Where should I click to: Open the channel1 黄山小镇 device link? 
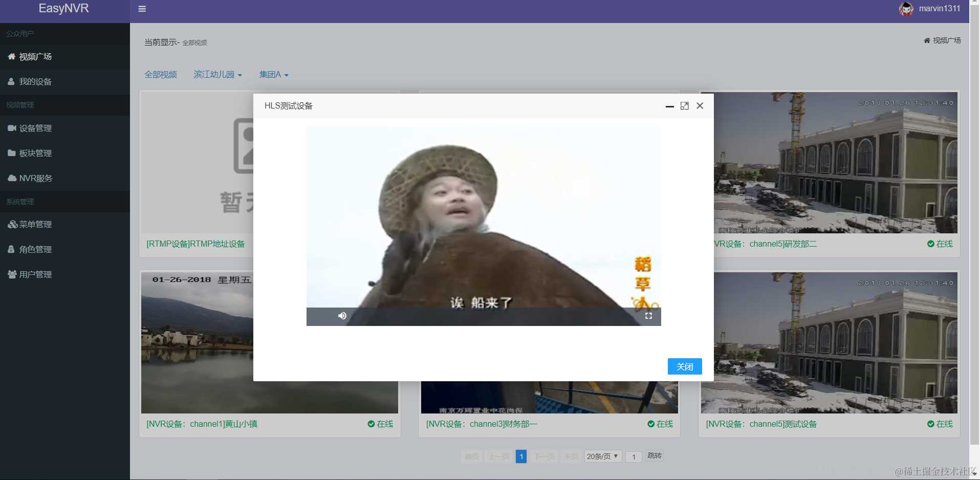click(x=202, y=424)
